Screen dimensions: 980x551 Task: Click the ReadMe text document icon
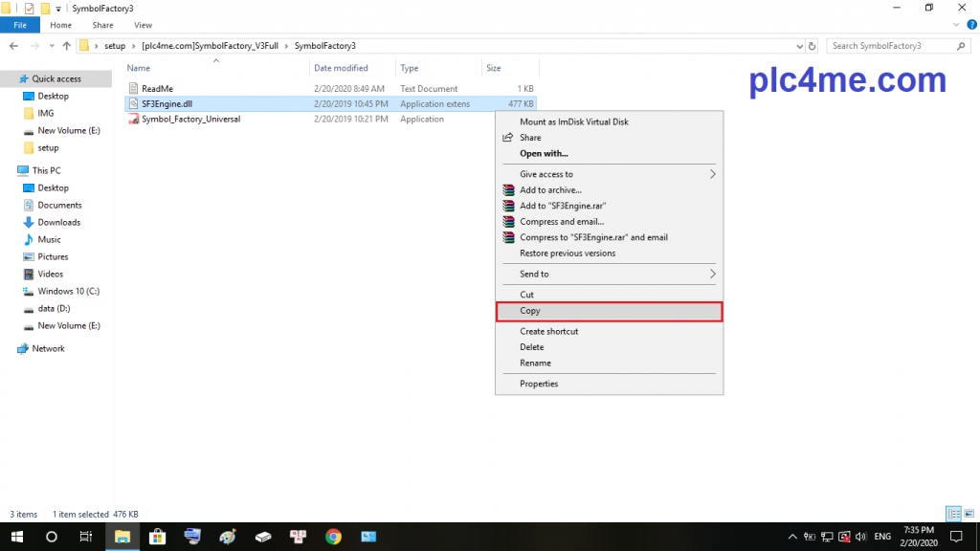click(x=134, y=89)
